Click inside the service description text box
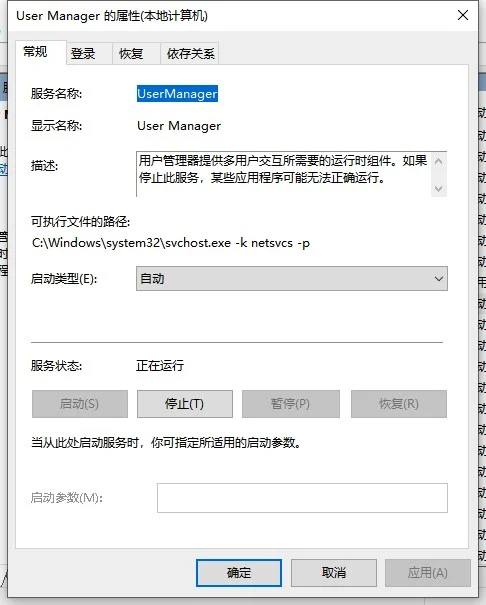This screenshot has height=605, width=486. pyautogui.click(x=284, y=174)
